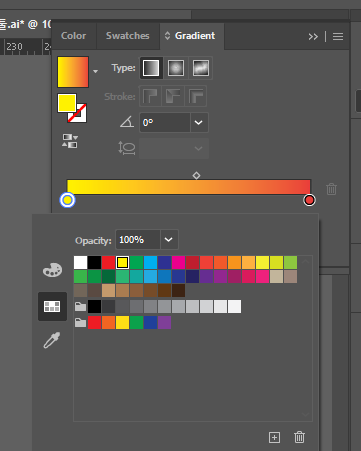Choose the tan swatch in brown row
The width and height of the screenshot is (361, 451).
108,291
